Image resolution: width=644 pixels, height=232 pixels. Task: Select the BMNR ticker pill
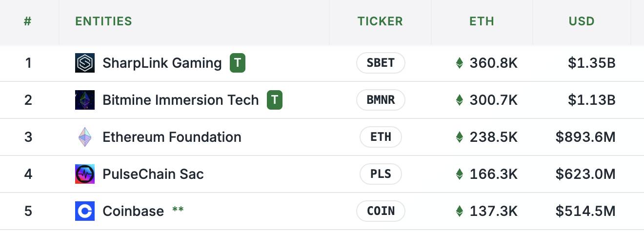click(381, 100)
